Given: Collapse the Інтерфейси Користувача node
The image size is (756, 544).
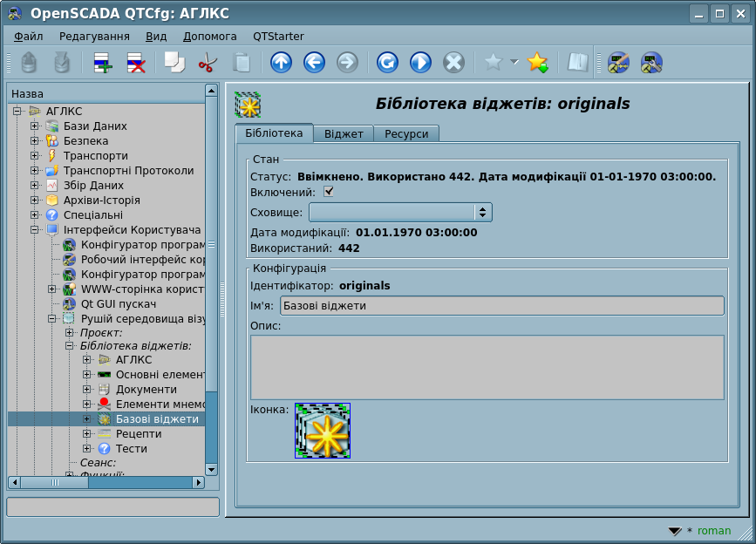Looking at the screenshot, I should (x=34, y=230).
